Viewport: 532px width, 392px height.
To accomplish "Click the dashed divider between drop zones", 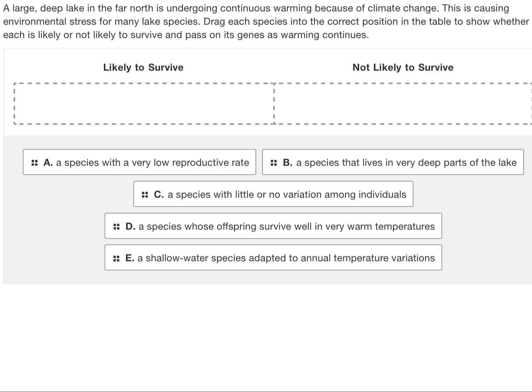I will pyautogui.click(x=274, y=104).
